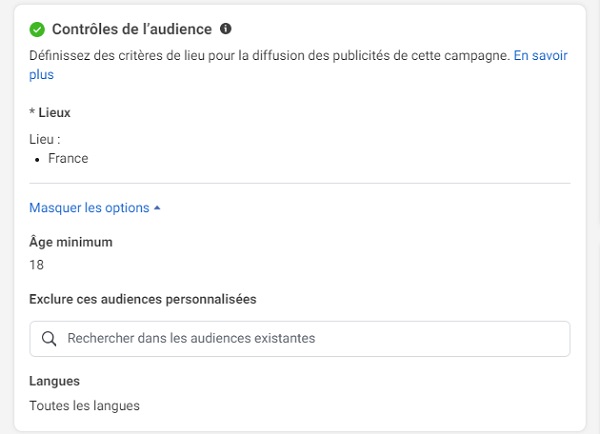Click the green checkmark status icon

[37, 30]
